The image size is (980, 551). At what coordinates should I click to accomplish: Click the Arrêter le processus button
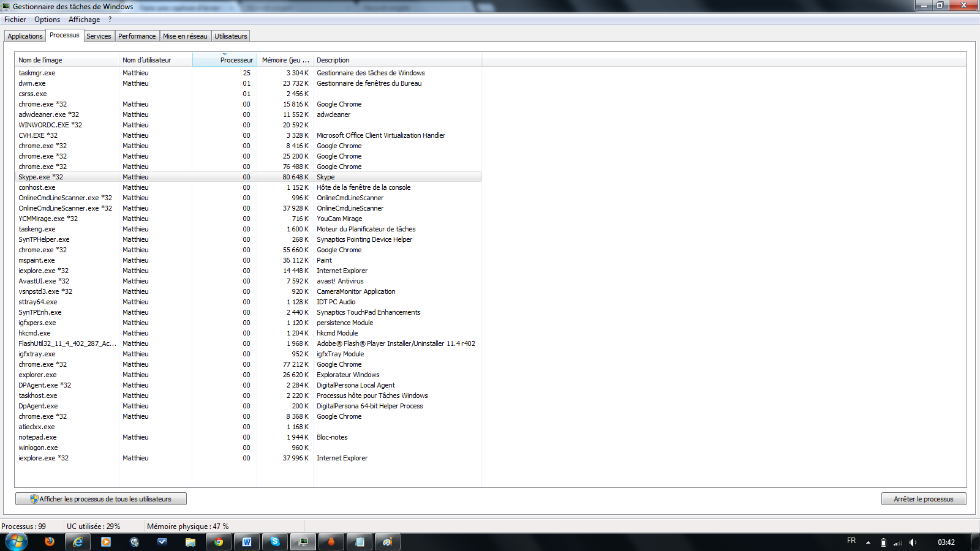(x=924, y=499)
